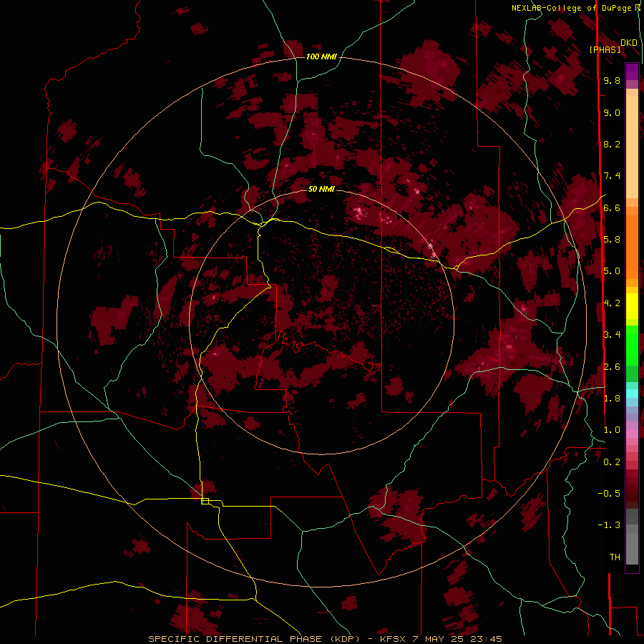Click the 8.2 value on the scale
Viewport: 644px width, 644px height.
click(x=612, y=144)
